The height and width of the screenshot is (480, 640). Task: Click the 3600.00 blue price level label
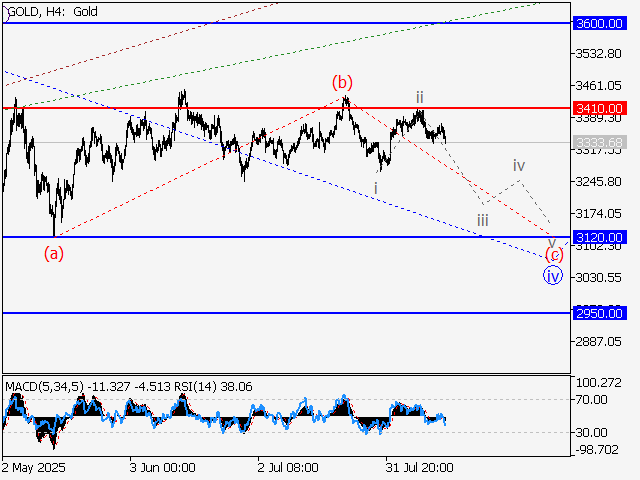pos(600,23)
